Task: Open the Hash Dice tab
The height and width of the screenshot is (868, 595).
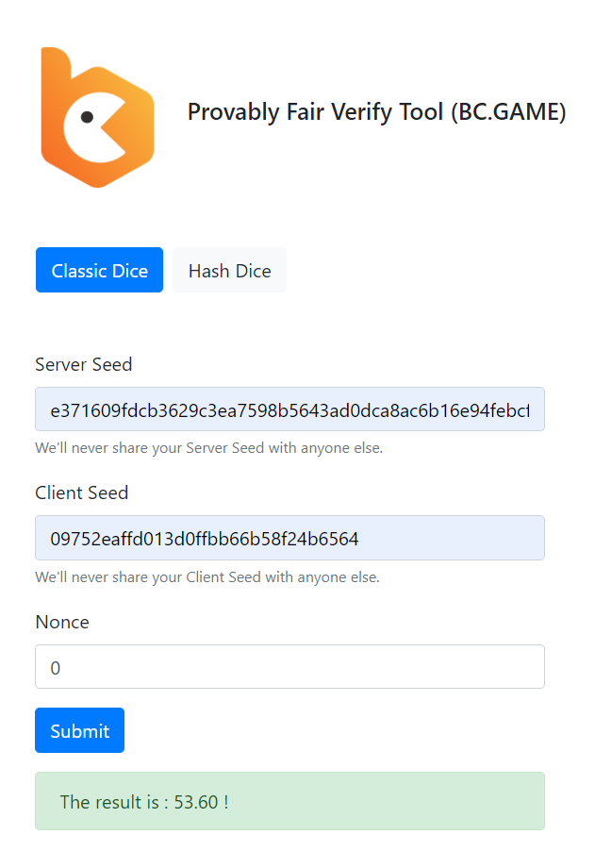Action: click(229, 271)
